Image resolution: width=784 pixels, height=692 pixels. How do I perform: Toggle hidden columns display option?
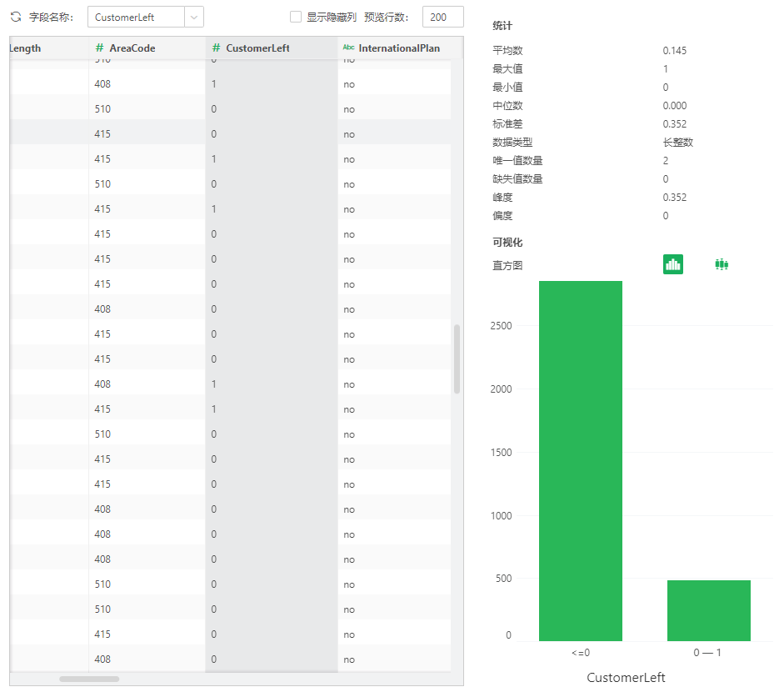click(x=296, y=17)
